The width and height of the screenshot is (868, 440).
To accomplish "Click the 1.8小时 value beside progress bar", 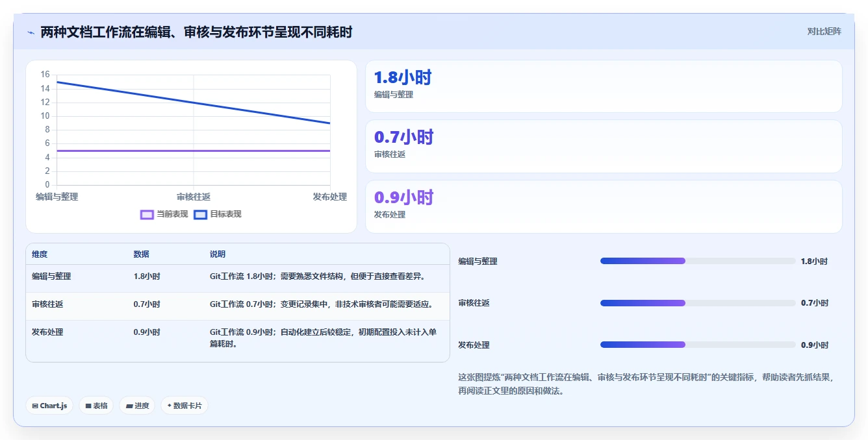I will (x=814, y=262).
